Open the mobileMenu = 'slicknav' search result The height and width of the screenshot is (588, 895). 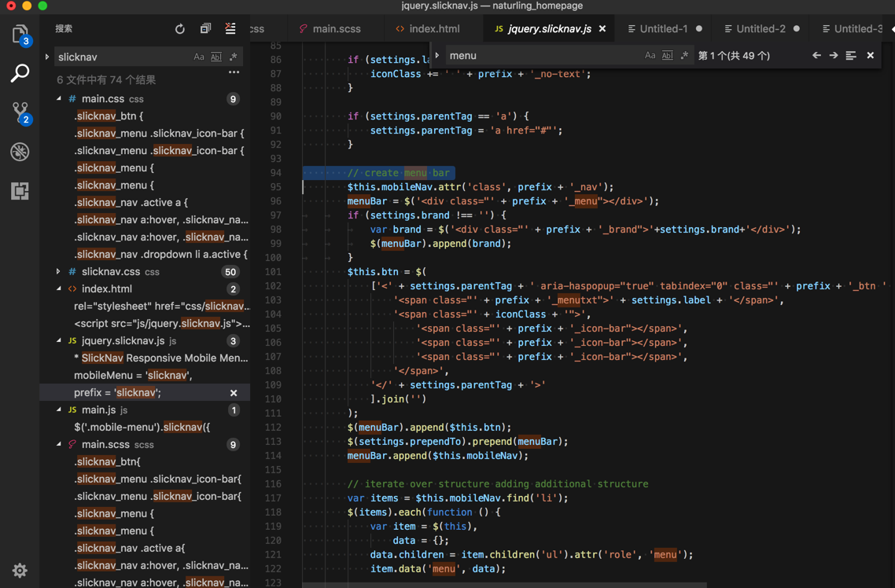(x=133, y=376)
